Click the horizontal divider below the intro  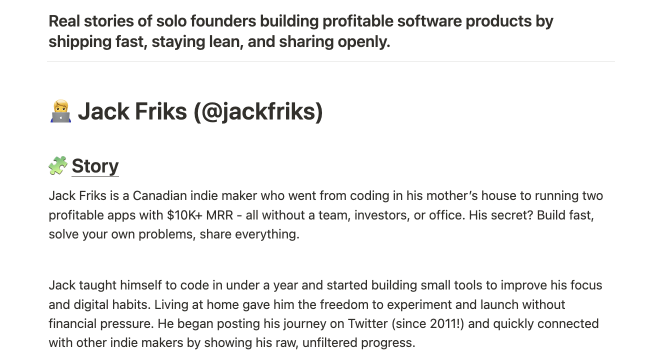[x=331, y=61]
